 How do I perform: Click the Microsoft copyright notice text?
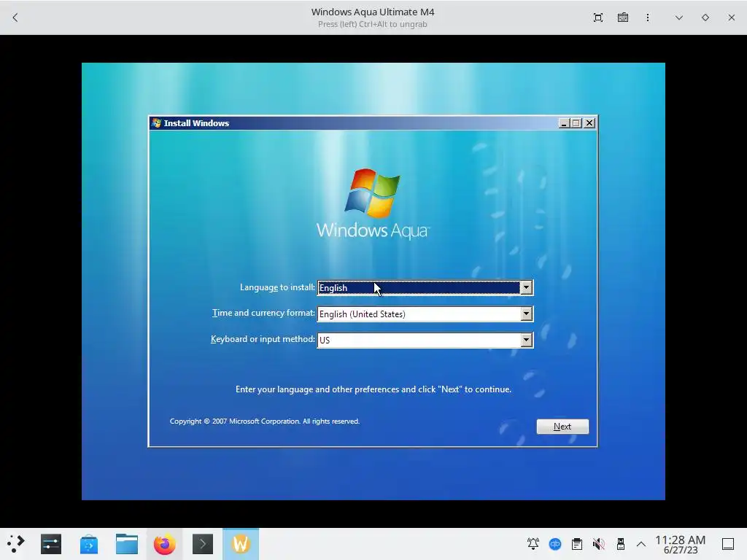tap(264, 421)
